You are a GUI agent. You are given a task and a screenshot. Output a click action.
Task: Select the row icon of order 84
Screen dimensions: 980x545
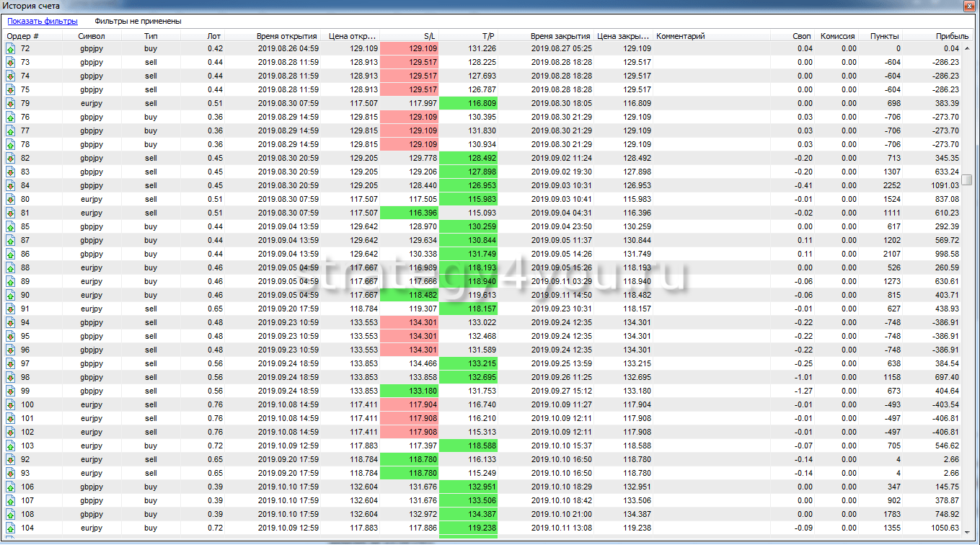pos(10,185)
